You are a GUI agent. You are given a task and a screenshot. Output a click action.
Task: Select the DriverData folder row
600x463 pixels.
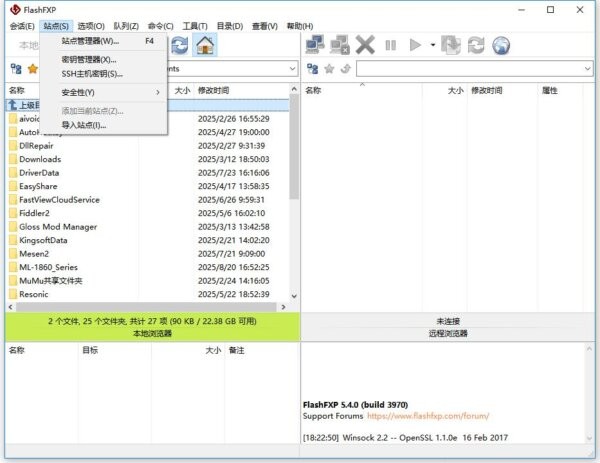pos(147,173)
